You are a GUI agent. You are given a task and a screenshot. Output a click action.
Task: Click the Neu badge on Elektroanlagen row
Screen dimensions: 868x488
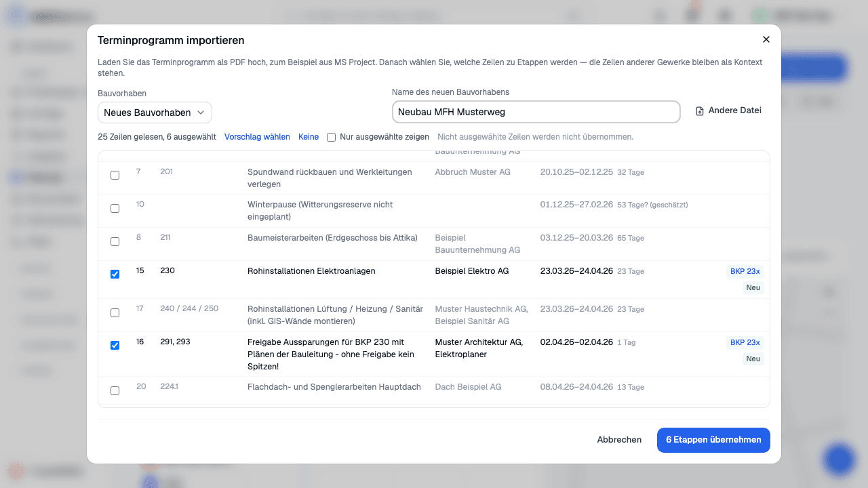[x=753, y=287]
